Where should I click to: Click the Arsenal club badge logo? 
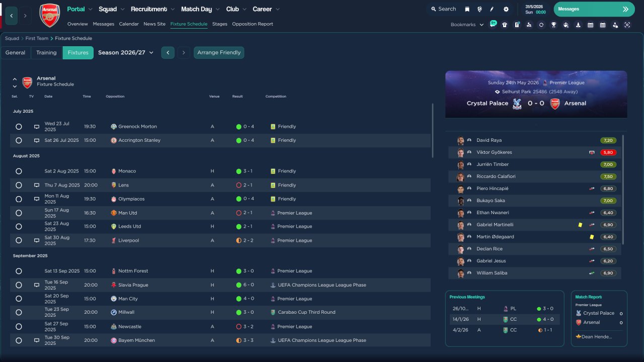coord(49,16)
